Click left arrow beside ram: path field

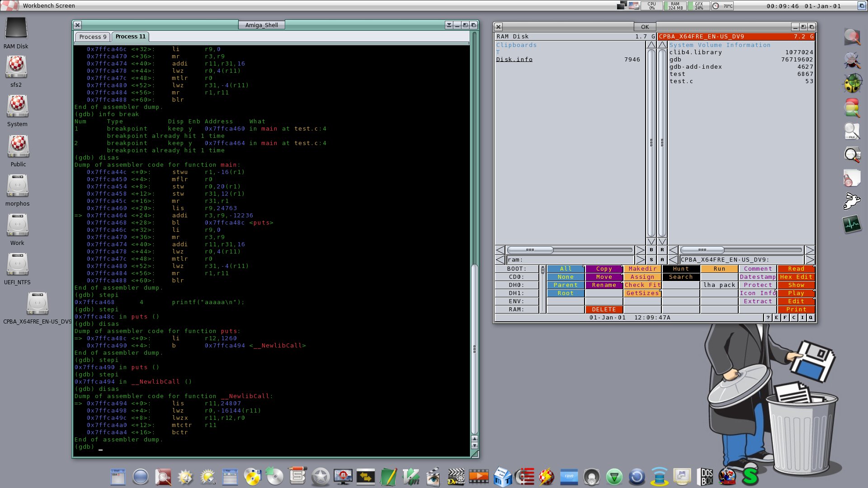pos(500,260)
